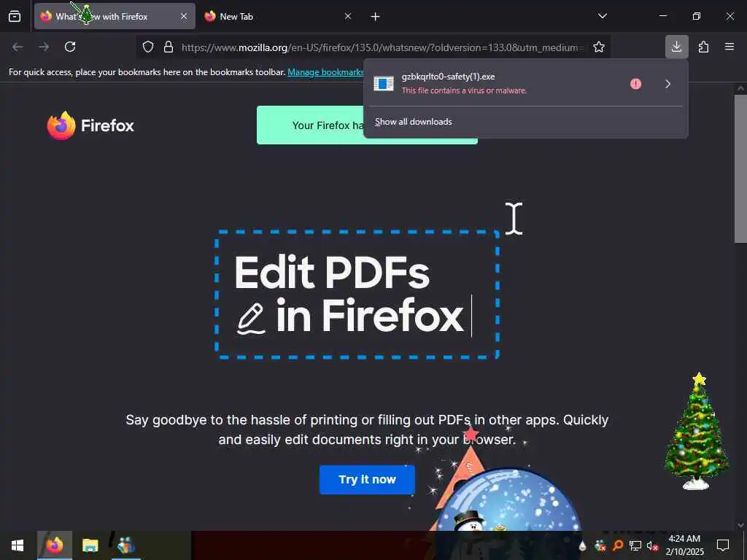Expand the list all tabs dropdown
Screen dimensions: 747x560
tap(602, 16)
